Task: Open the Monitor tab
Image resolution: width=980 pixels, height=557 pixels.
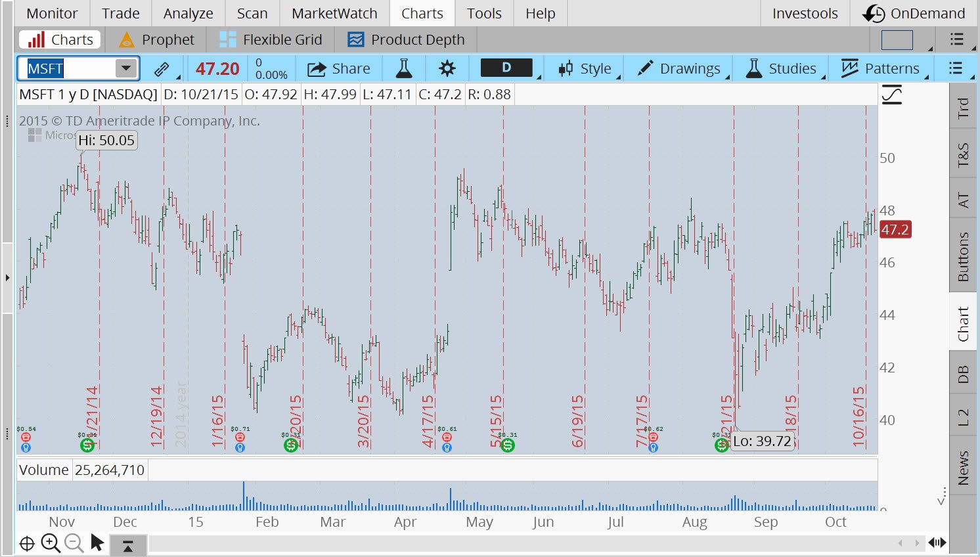Action: tap(52, 13)
